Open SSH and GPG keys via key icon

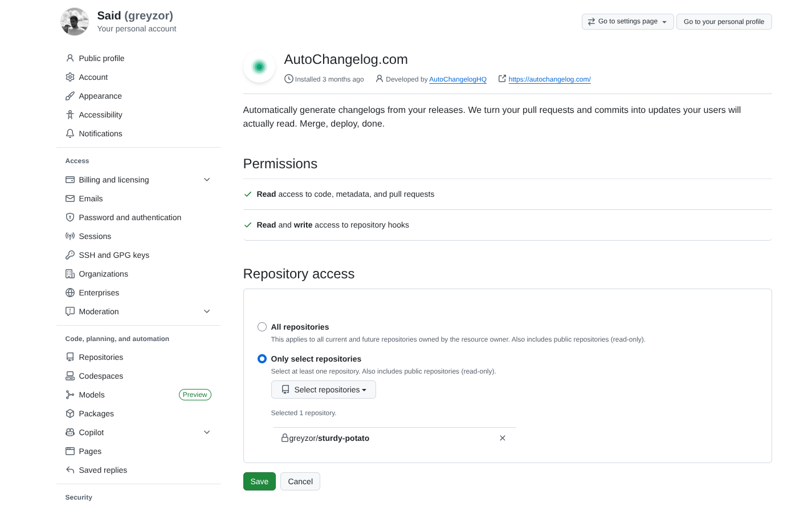(69, 255)
